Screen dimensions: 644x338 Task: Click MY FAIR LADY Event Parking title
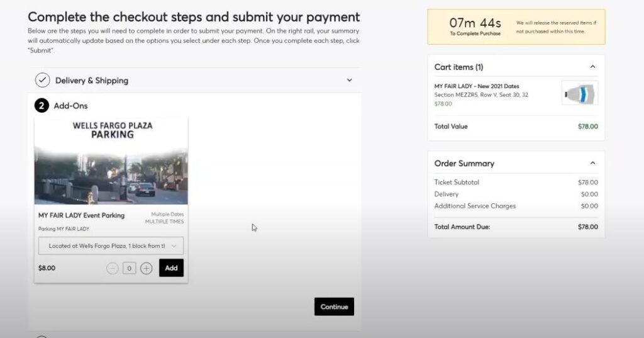[x=81, y=215]
